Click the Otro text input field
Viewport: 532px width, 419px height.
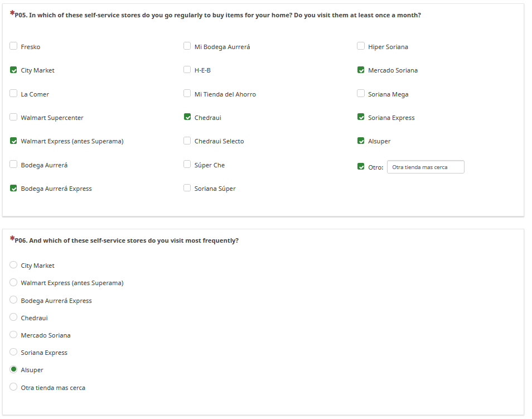click(x=425, y=167)
